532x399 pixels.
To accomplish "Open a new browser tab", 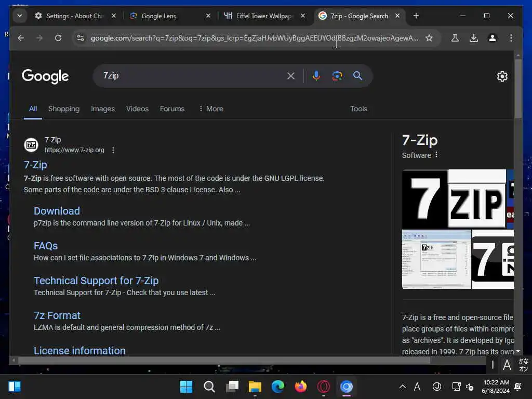I will pyautogui.click(x=416, y=16).
